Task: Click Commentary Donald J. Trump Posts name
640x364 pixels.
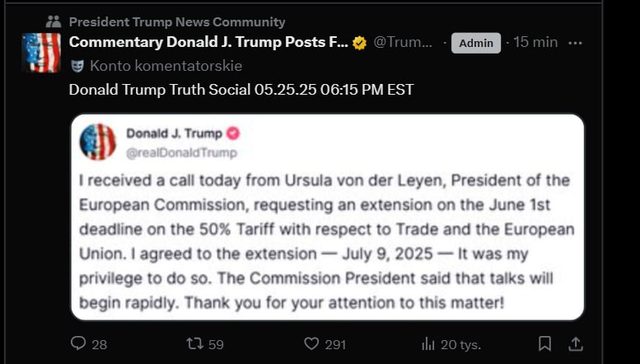Action: pos(208,43)
